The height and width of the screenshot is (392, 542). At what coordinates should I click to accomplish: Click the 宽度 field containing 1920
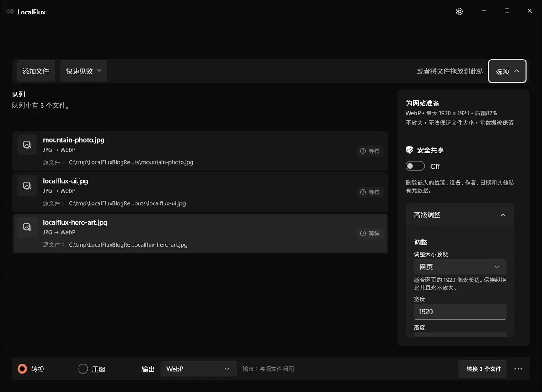(x=460, y=312)
